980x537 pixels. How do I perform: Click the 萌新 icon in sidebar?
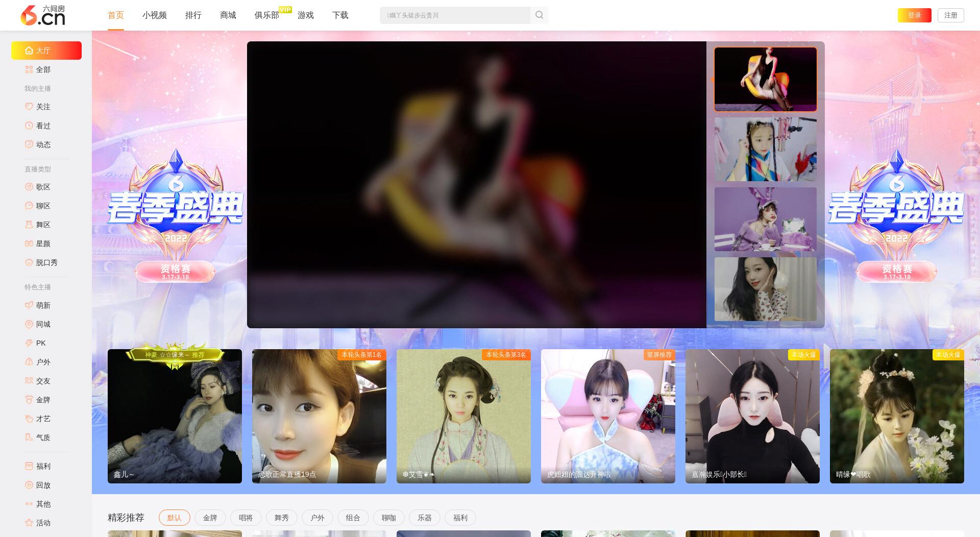[x=29, y=305]
